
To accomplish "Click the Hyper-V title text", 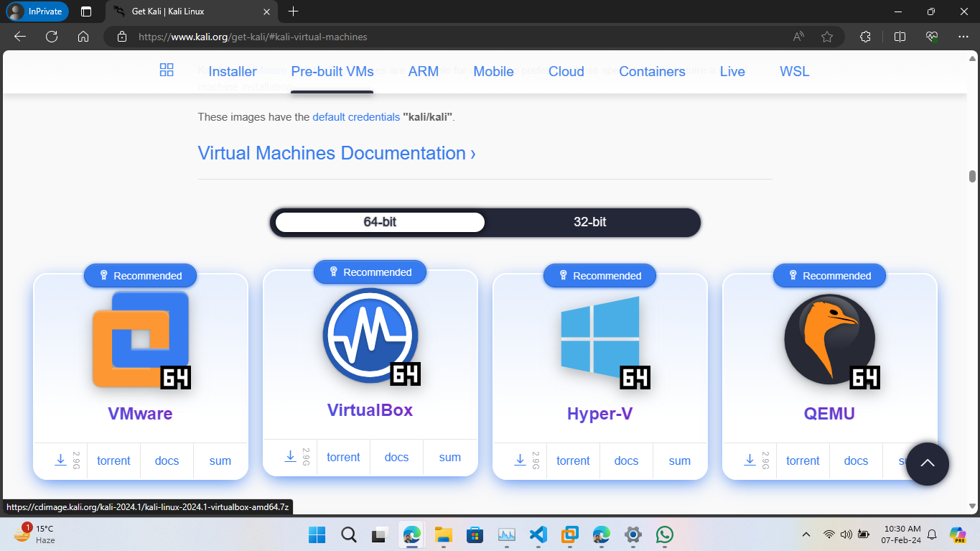I will pyautogui.click(x=599, y=414).
